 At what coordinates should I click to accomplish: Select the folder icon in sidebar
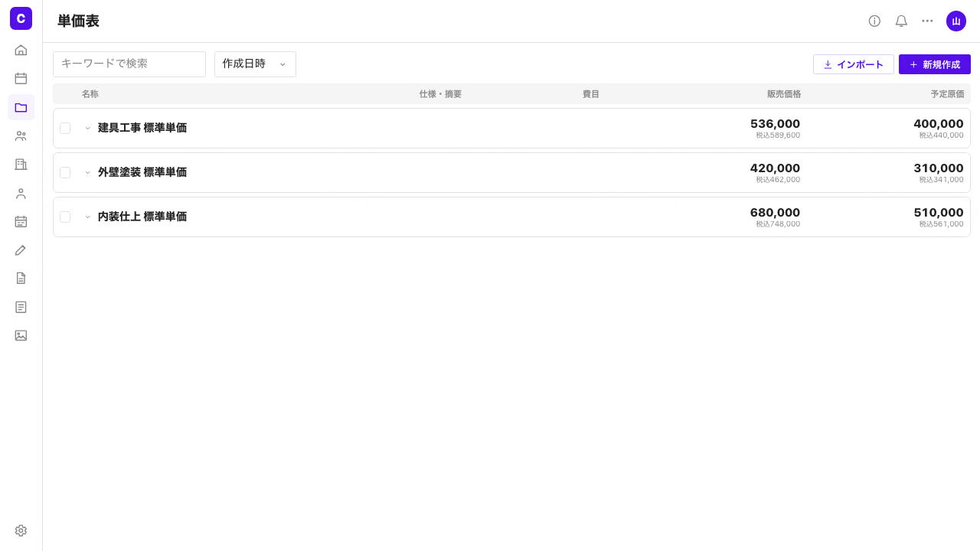pyautogui.click(x=21, y=107)
